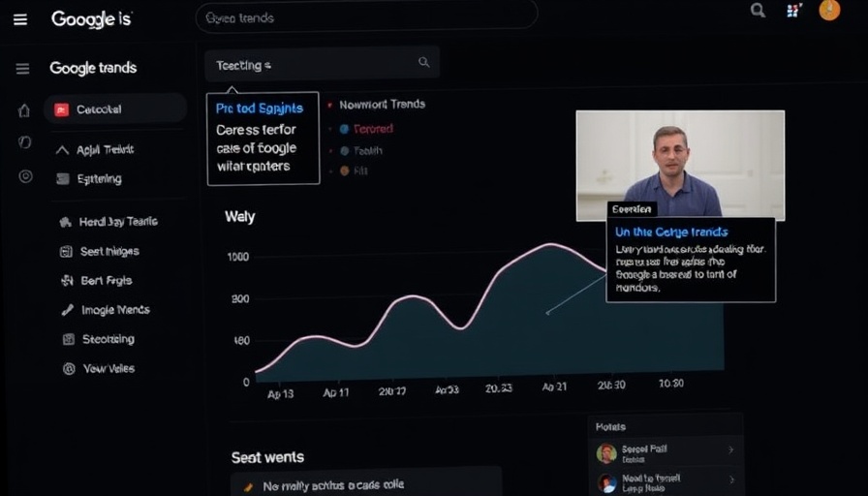Click the 'Google trands' heading
Image resolution: width=868 pixels, height=496 pixels.
click(x=93, y=68)
